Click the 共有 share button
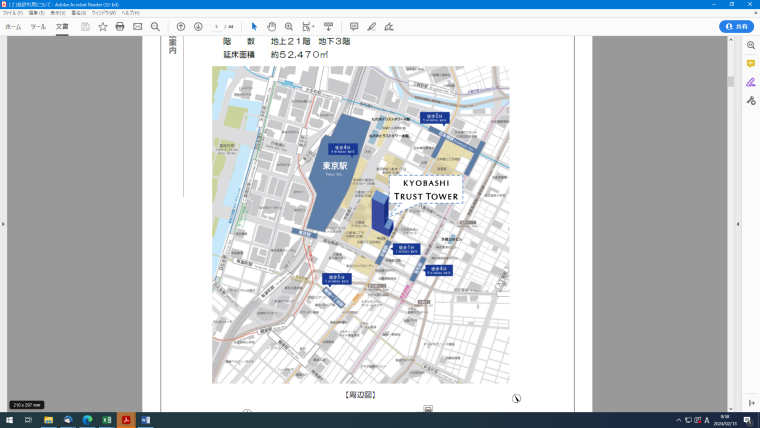The width and height of the screenshot is (760, 428). coord(736,27)
